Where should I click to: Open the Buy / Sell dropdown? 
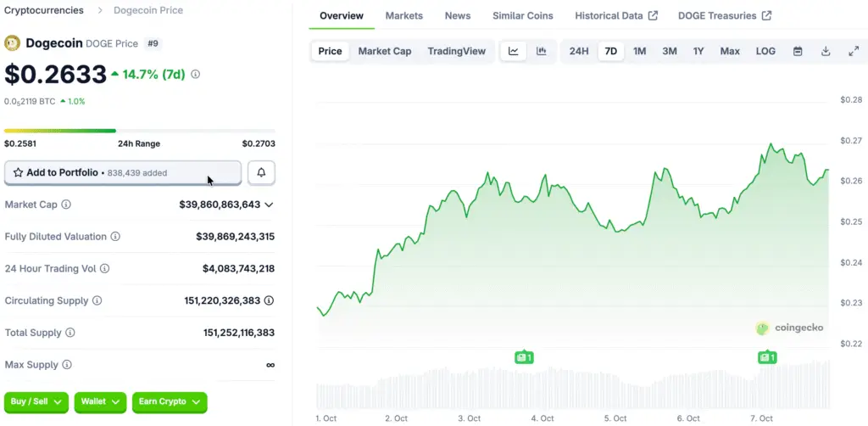pyautogui.click(x=36, y=401)
